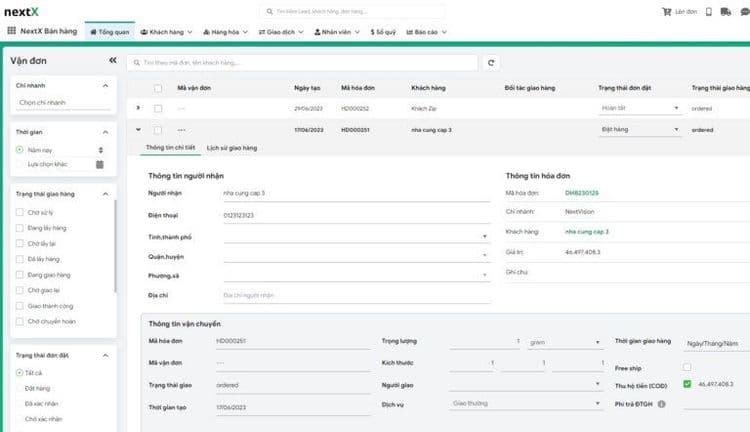Click the shopping cart Lên đơn icon

667,11
